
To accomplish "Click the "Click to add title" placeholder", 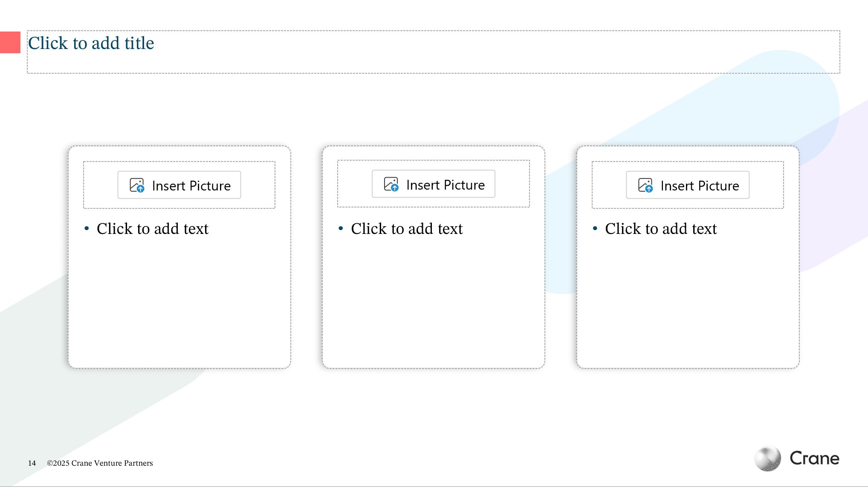I will 91,43.
